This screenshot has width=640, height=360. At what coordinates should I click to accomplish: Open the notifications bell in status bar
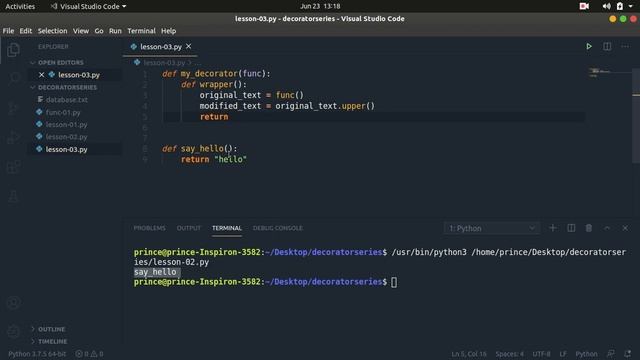[x=627, y=354]
